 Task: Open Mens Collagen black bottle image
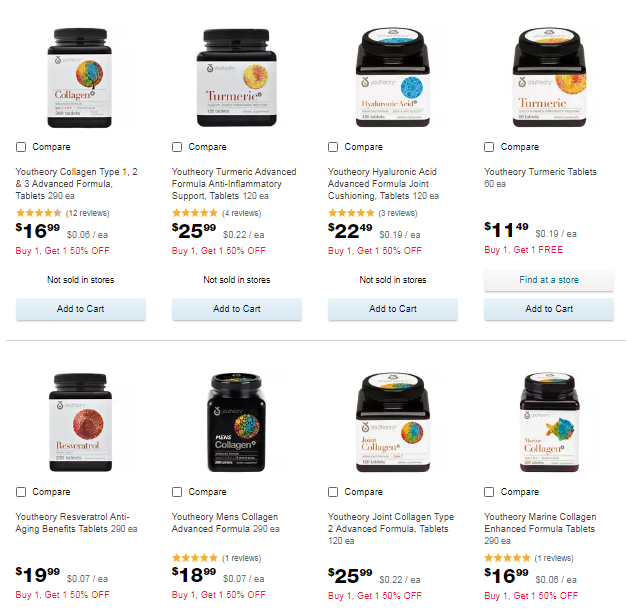point(236,423)
